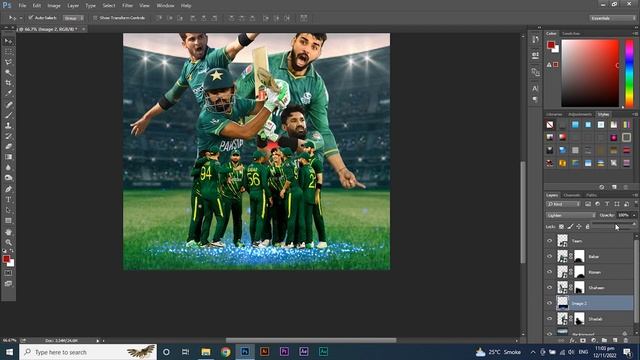Screen dimensions: 640x360
Task: Apply the default no-style swatch
Action: click(x=550, y=125)
